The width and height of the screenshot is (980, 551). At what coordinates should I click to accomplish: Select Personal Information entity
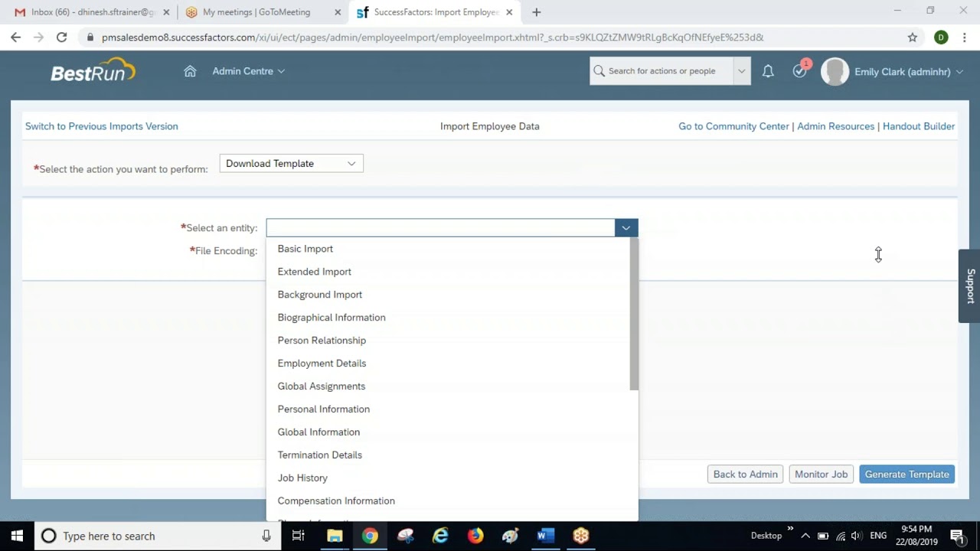point(452,409)
